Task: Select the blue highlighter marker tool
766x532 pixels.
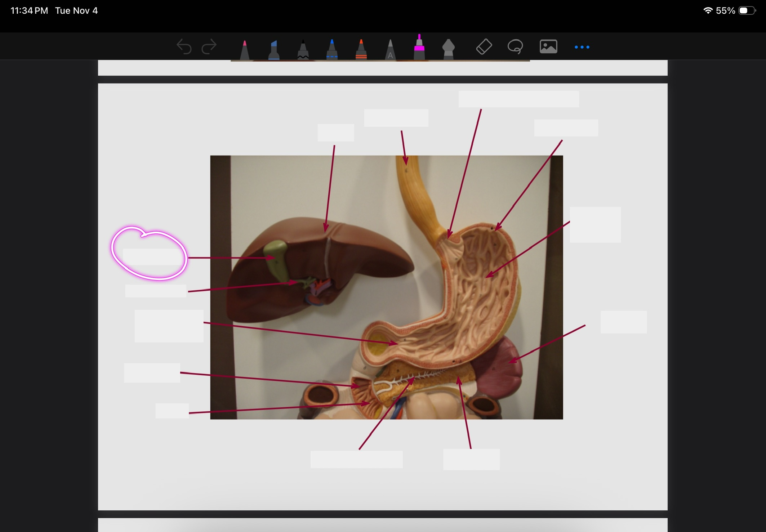Action: pyautogui.click(x=274, y=50)
